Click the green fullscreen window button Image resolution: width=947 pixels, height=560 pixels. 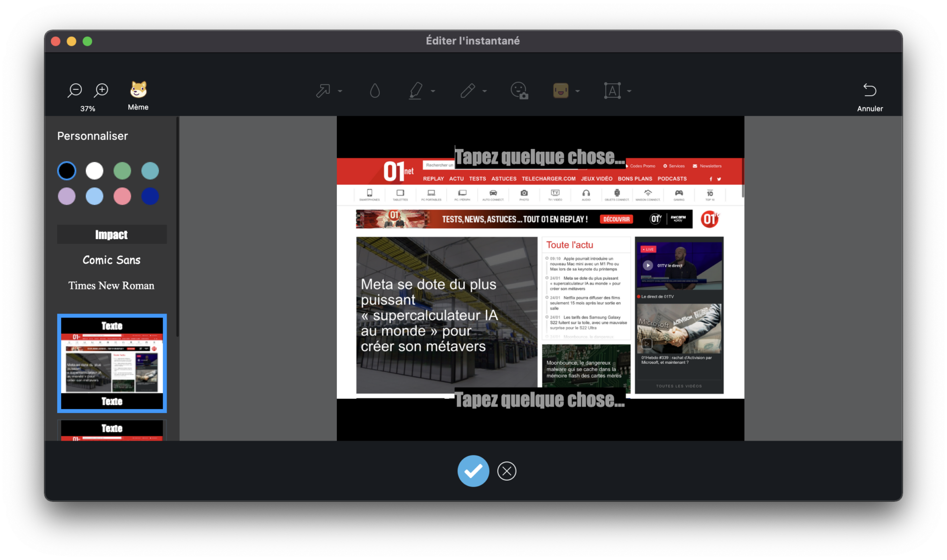(x=87, y=41)
